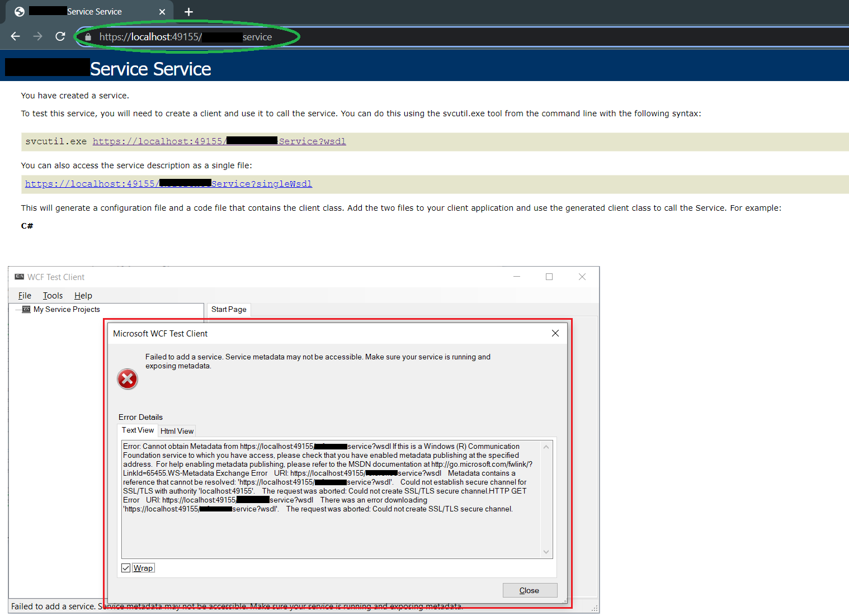Open a new browser tab

click(188, 11)
